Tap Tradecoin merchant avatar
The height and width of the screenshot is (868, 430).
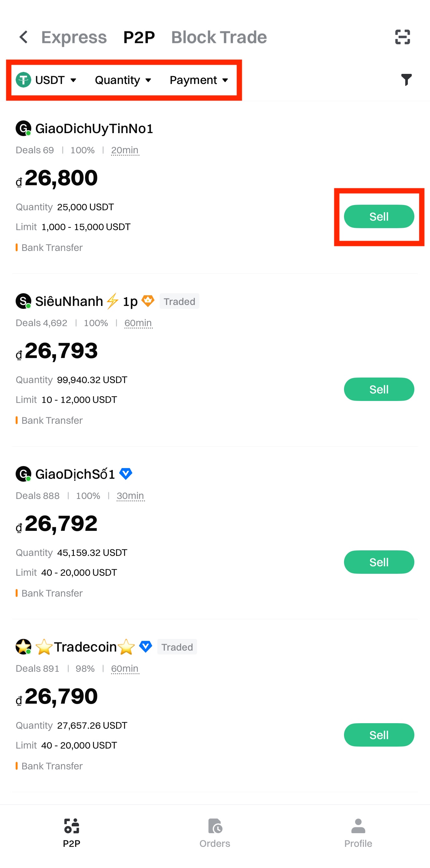click(x=23, y=647)
